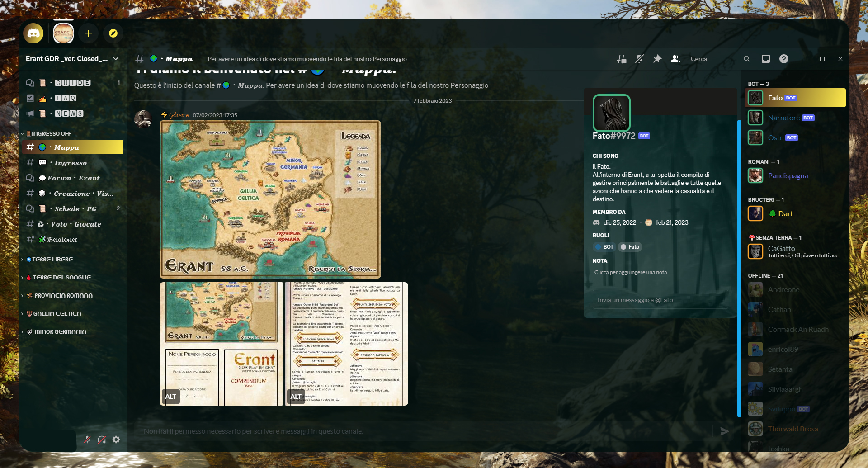Image resolution: width=868 pixels, height=468 pixels.
Task: Open offline member Thorwald Brosa
Action: coord(795,429)
